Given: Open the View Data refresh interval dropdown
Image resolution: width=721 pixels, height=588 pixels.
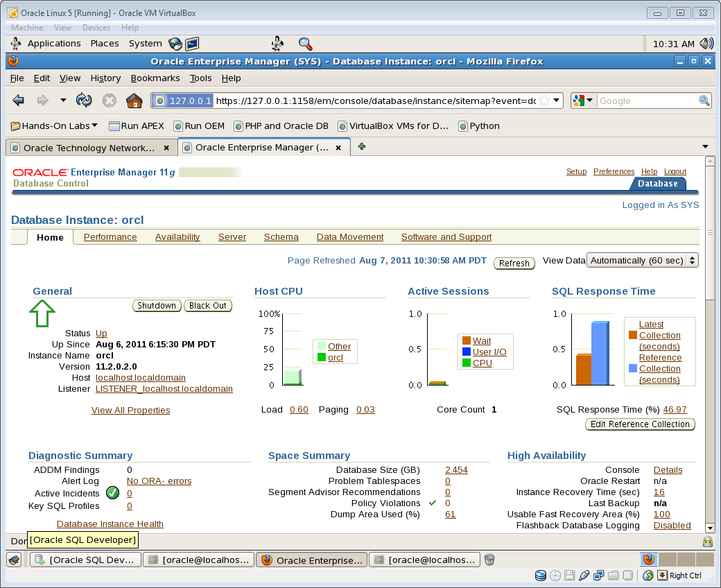Looking at the screenshot, I should click(x=642, y=261).
